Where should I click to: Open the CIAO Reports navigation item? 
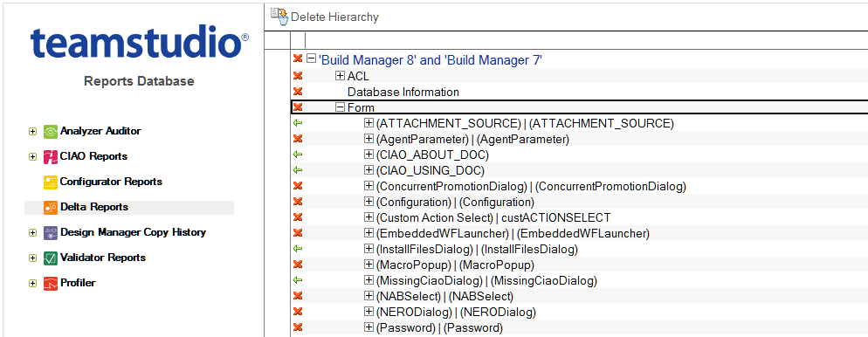pyautogui.click(x=93, y=156)
